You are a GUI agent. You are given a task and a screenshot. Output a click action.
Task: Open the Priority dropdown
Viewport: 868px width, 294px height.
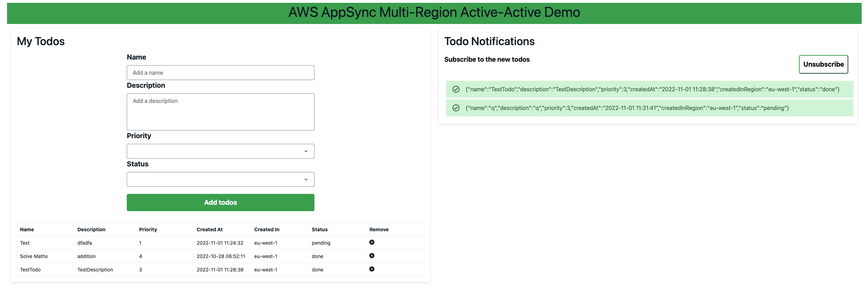pyautogui.click(x=220, y=151)
